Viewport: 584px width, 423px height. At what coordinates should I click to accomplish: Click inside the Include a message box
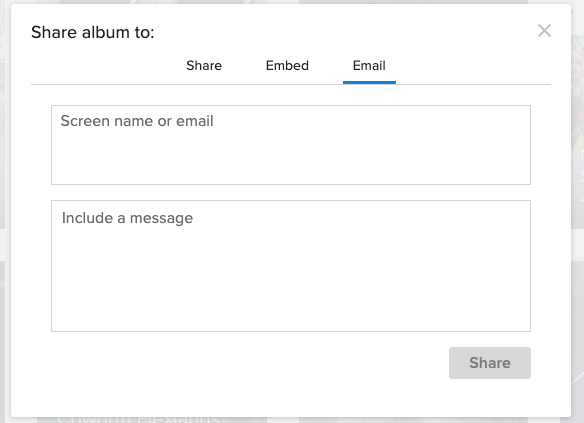[291, 266]
